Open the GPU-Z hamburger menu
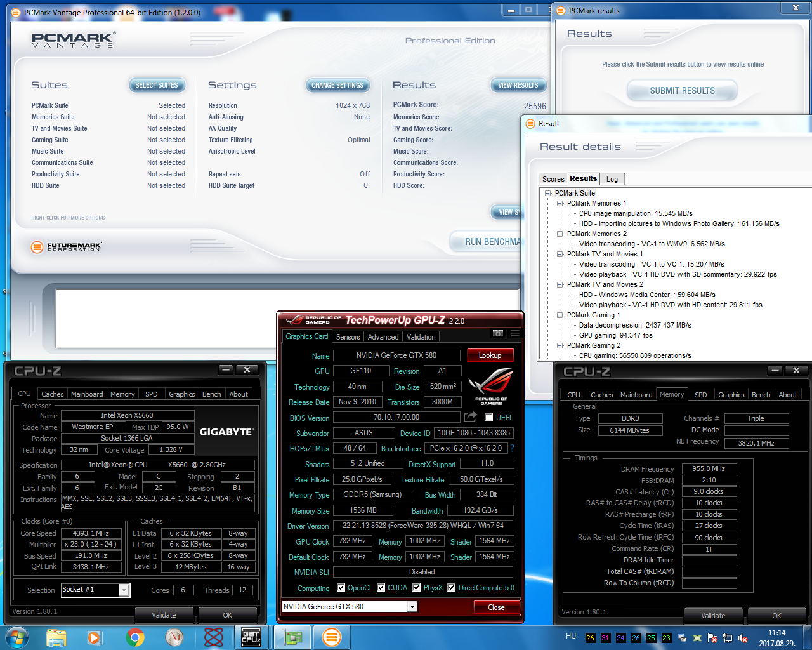Image resolution: width=812 pixels, height=650 pixels. coord(515,333)
